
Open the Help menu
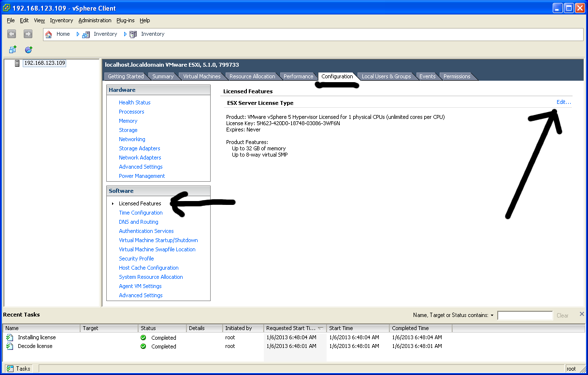(145, 20)
